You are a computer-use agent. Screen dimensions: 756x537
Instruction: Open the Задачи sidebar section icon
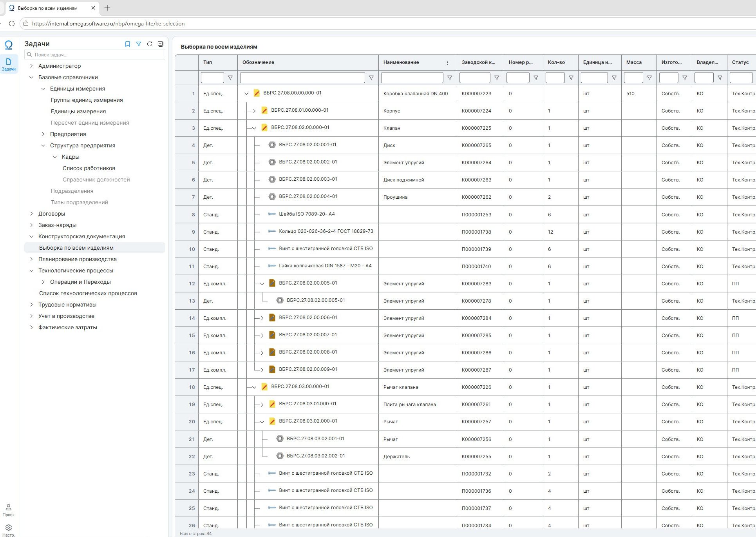9,64
